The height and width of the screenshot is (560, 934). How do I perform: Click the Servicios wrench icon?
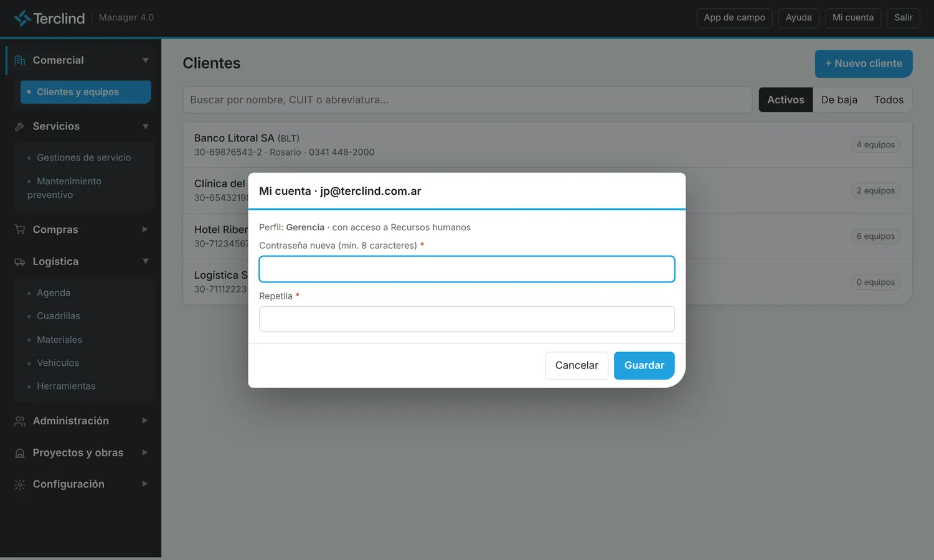(x=20, y=126)
